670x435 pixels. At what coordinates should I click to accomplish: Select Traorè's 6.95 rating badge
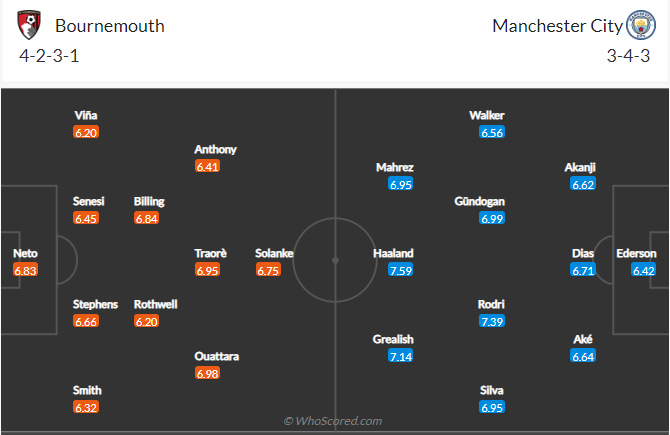(207, 270)
